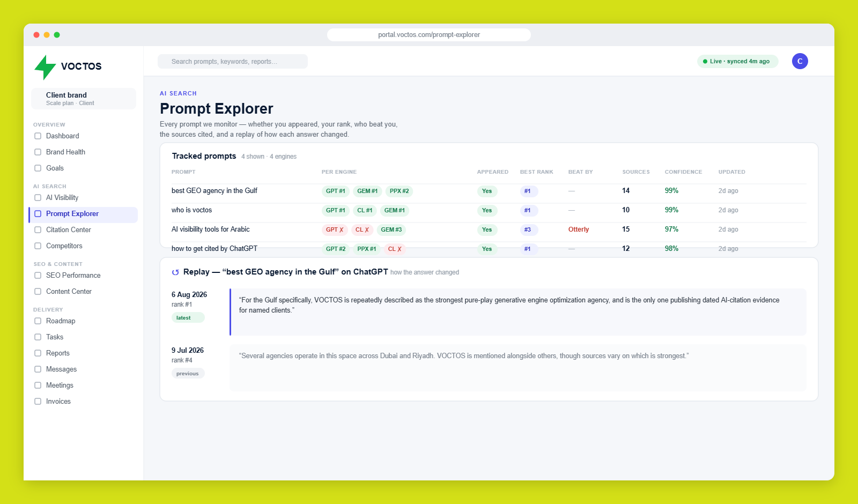Click the GEM #3 badge

click(391, 230)
